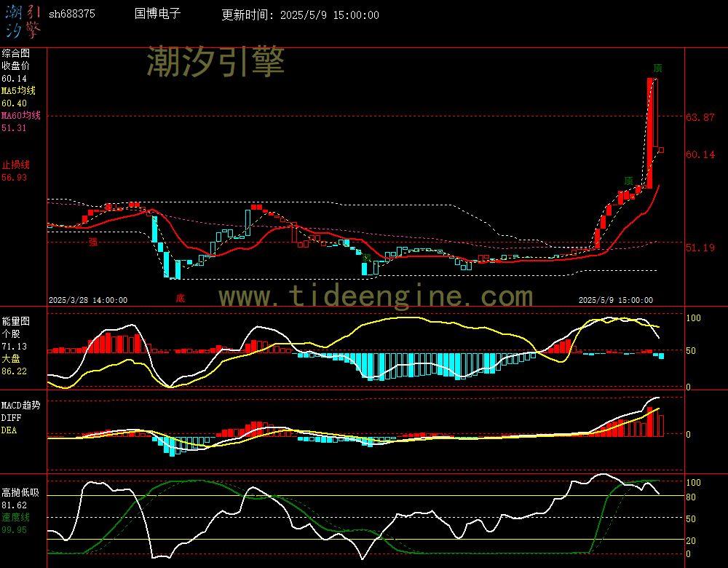Click the lower 顶 marker near the rally start
The height and width of the screenshot is (568, 728).
click(x=629, y=181)
